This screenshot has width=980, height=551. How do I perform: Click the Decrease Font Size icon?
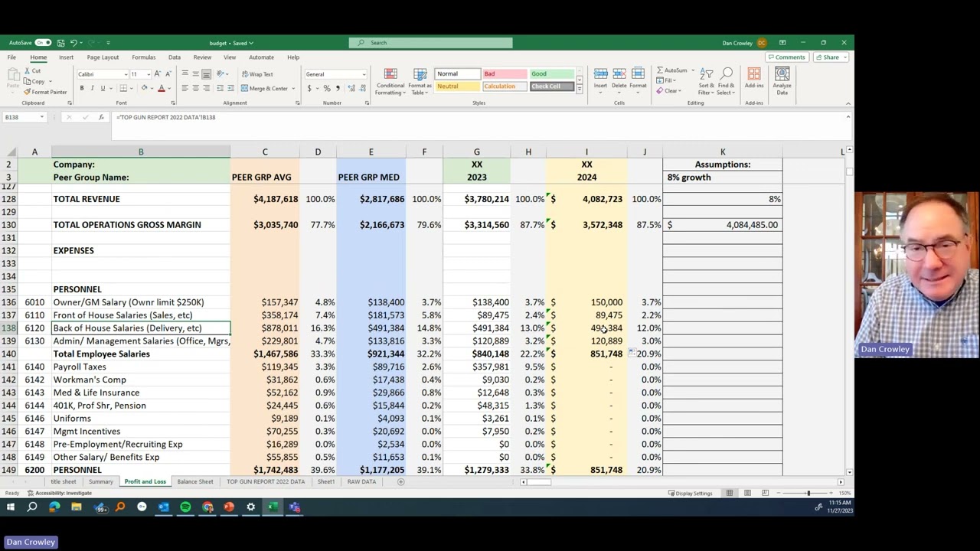(x=168, y=74)
